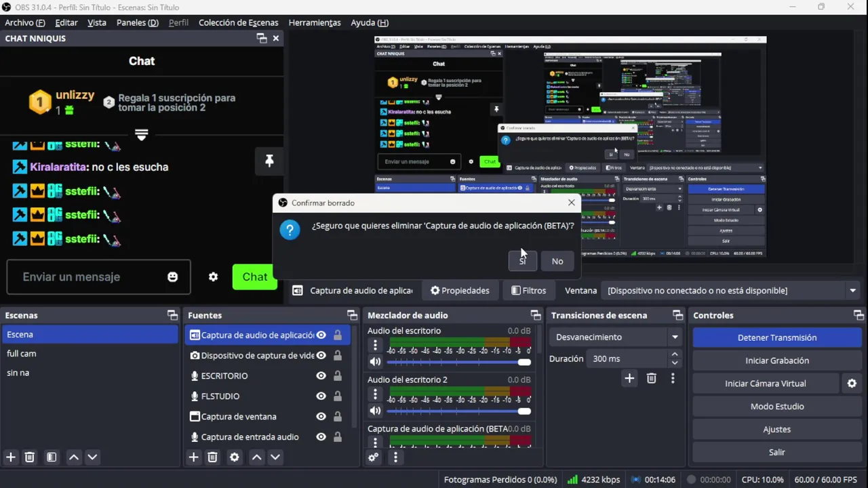Open the Colección de Escenas menu
The image size is (868, 488).
point(238,22)
